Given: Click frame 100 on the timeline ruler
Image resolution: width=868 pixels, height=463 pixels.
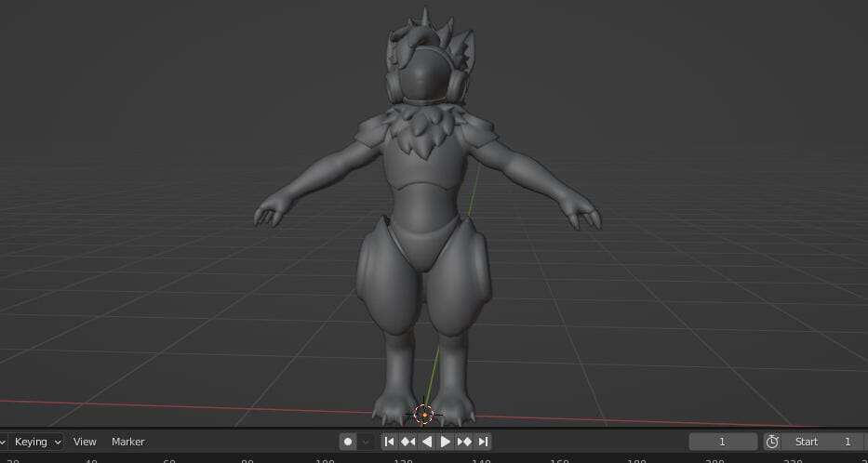Looking at the screenshot, I should click(325, 459).
